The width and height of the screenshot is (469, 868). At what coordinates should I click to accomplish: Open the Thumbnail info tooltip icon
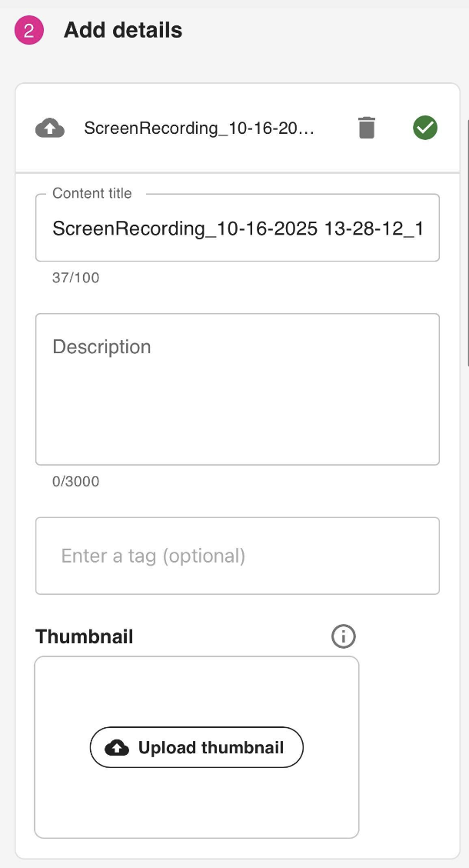[x=344, y=636]
